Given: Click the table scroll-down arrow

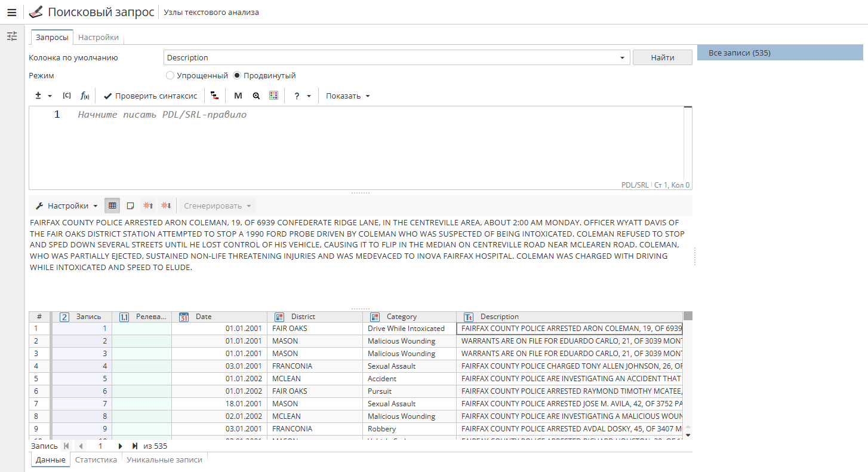Looking at the screenshot, I should point(688,435).
